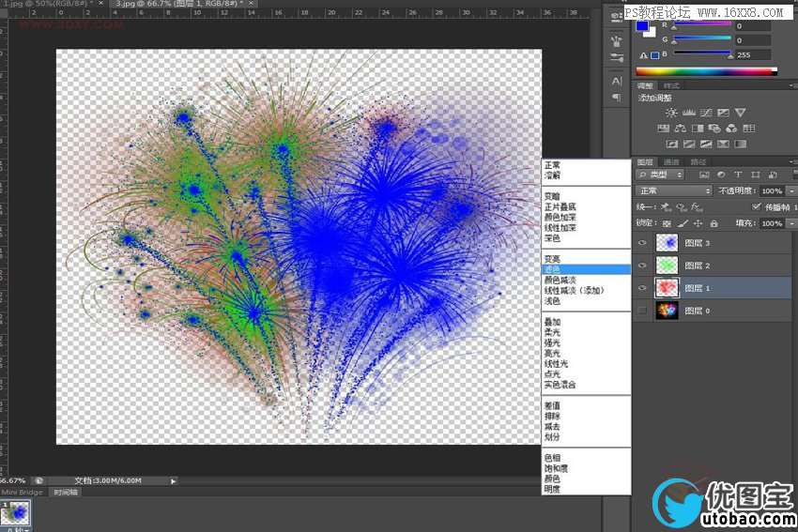Add Black & White adjustment icon
798x532 pixels.
[698, 129]
